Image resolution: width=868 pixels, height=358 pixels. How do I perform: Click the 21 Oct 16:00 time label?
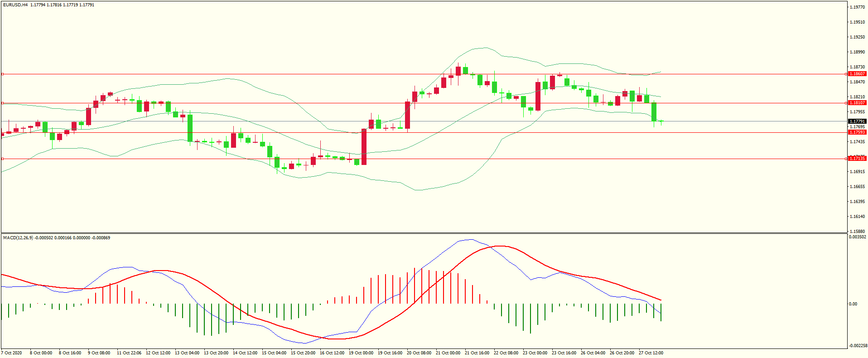point(477,353)
